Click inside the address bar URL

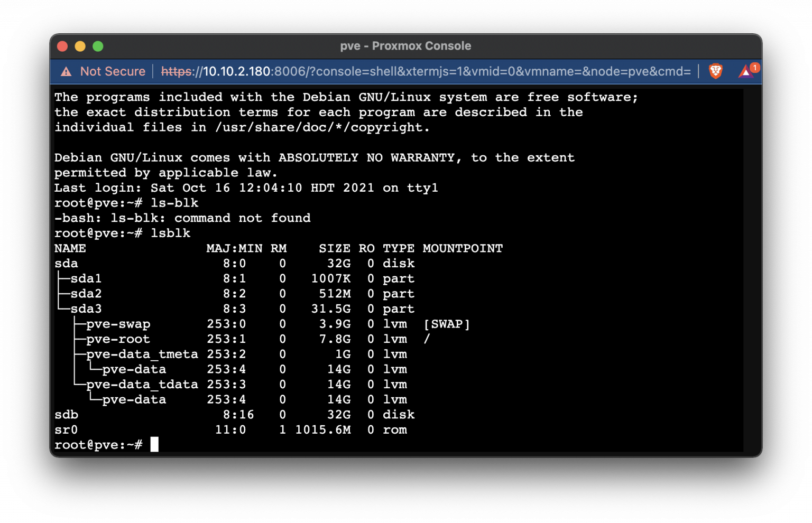(370, 71)
